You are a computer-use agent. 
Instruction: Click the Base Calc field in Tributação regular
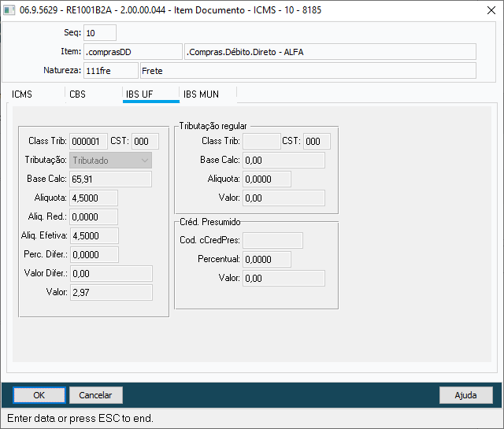(x=283, y=161)
